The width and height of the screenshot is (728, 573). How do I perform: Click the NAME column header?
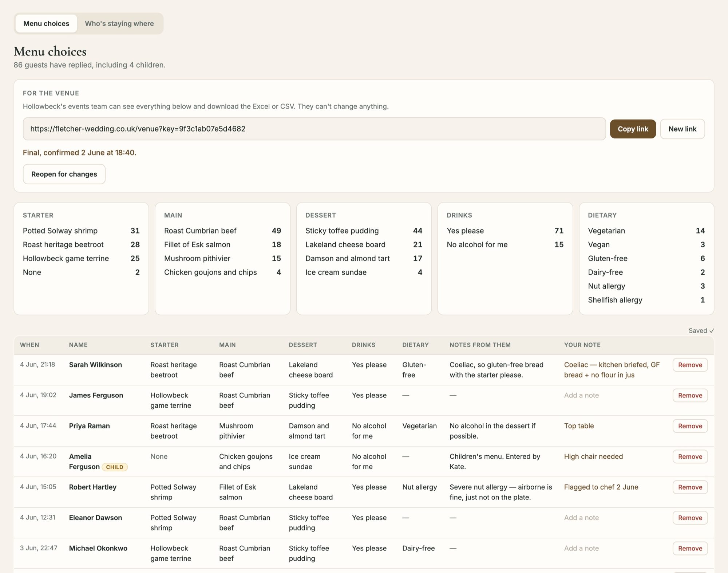click(x=78, y=345)
